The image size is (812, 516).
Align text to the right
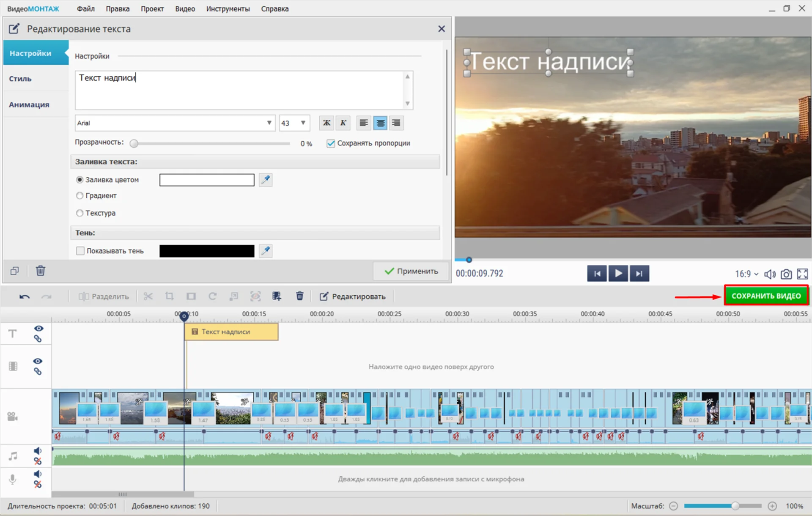pyautogui.click(x=396, y=123)
